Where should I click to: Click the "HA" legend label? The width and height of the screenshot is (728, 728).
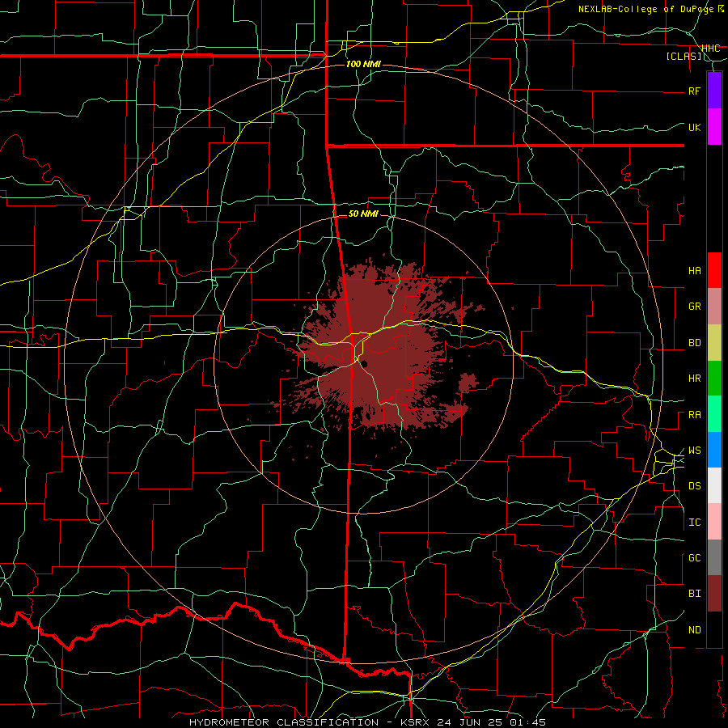[694, 271]
